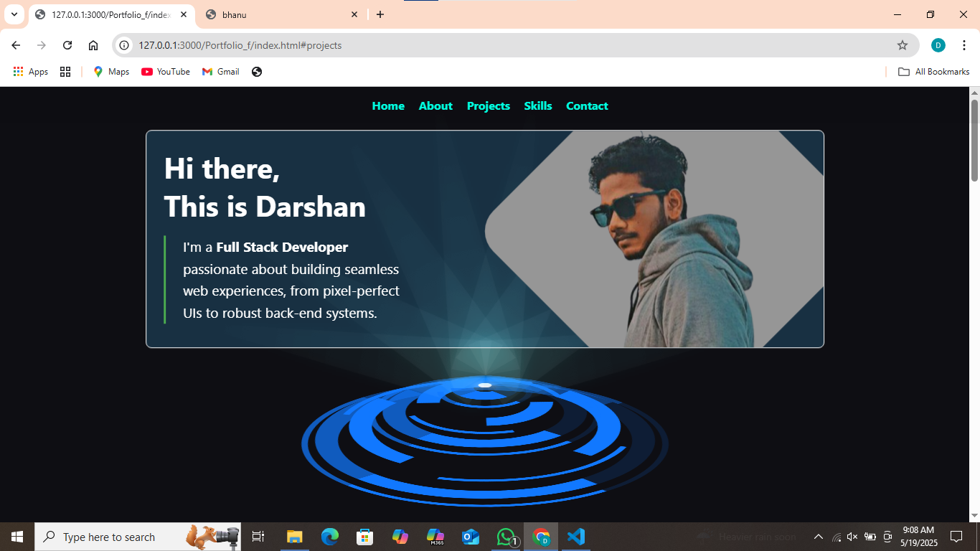Navigate to About section
The height and width of the screenshot is (551, 980).
(x=435, y=106)
